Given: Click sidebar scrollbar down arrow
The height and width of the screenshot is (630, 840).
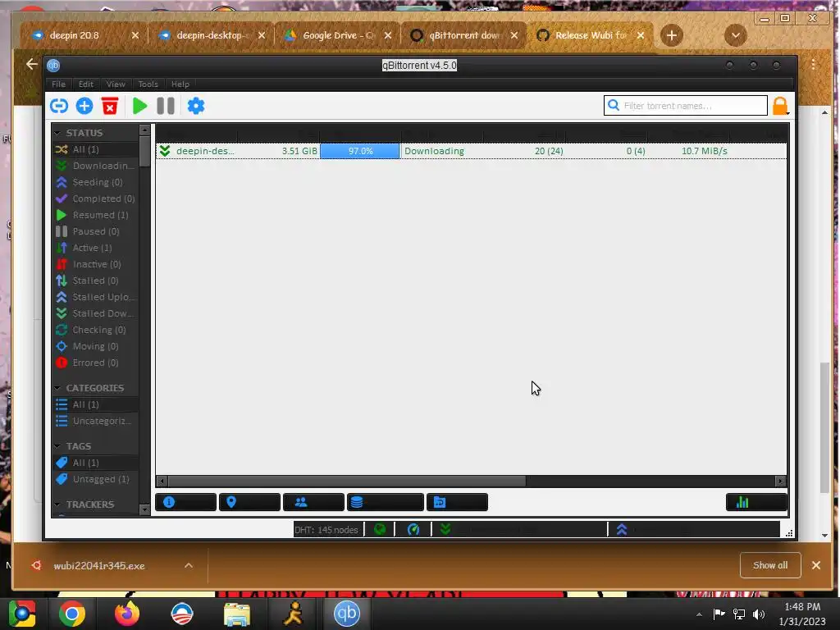Looking at the screenshot, I should pyautogui.click(x=144, y=509).
